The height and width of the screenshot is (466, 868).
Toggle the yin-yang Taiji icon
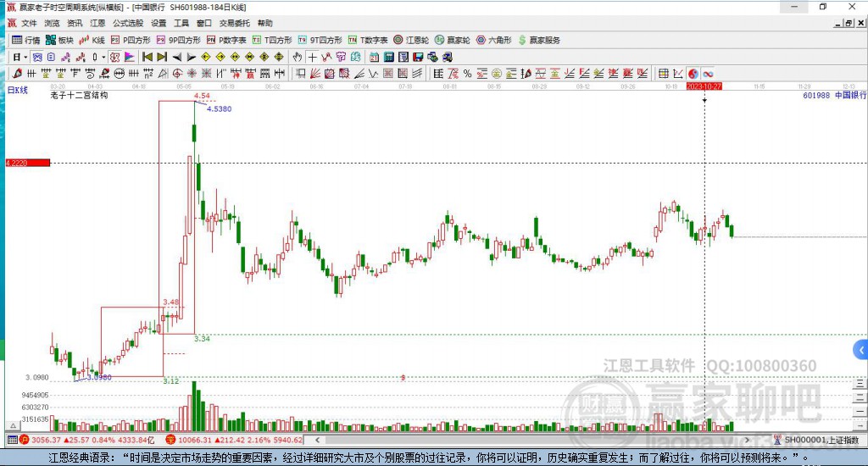(x=693, y=74)
